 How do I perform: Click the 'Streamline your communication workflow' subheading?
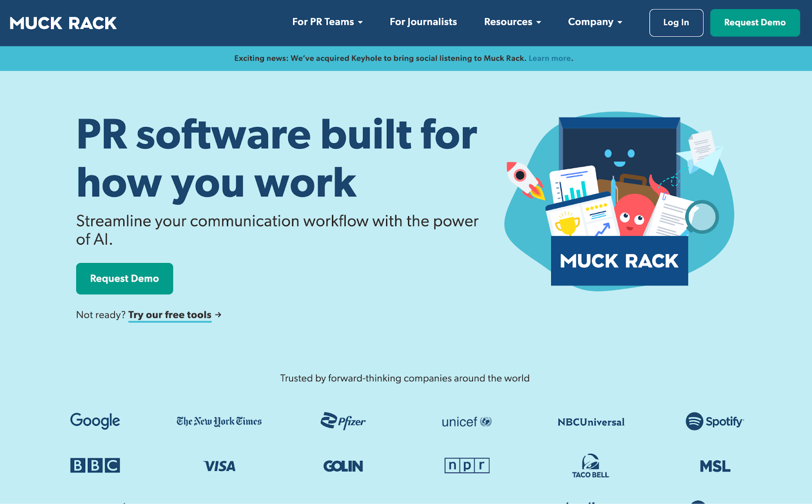pyautogui.click(x=277, y=230)
